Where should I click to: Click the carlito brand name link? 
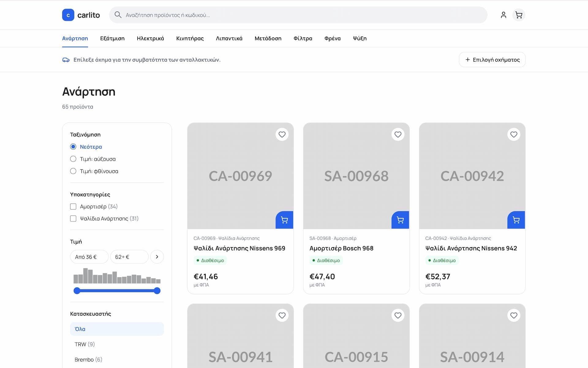[x=89, y=15]
